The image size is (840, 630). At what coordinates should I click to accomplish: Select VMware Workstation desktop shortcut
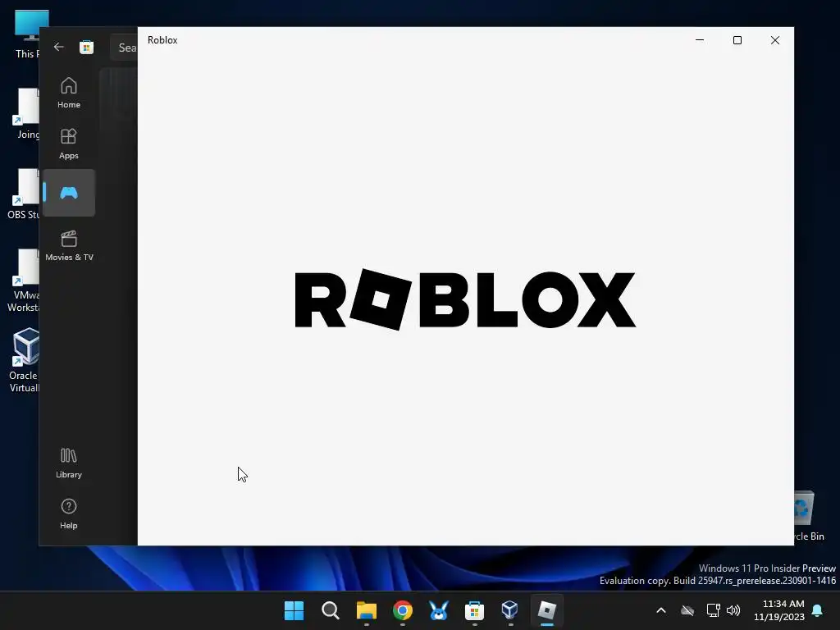tap(25, 281)
